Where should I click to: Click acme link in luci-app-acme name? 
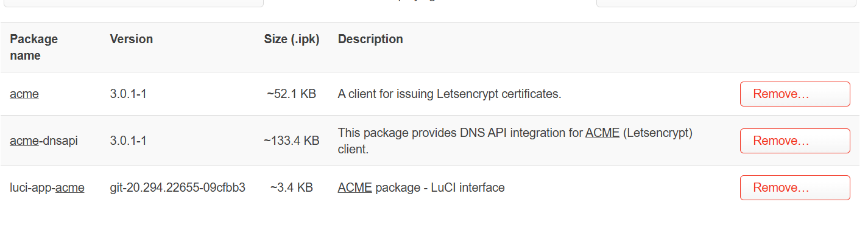click(x=69, y=187)
